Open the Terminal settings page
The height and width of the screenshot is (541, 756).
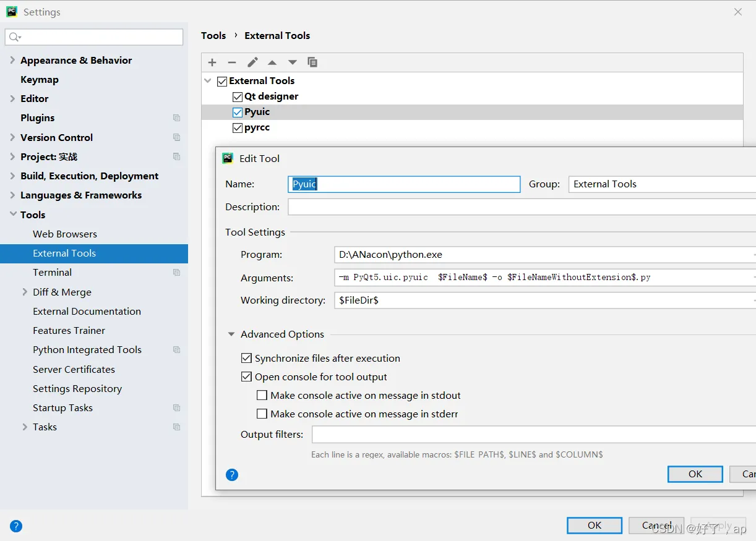pyautogui.click(x=53, y=272)
